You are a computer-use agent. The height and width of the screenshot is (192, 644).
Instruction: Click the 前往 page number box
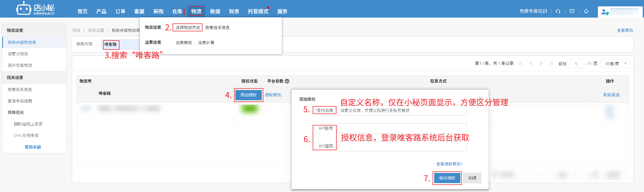[x=576, y=64]
